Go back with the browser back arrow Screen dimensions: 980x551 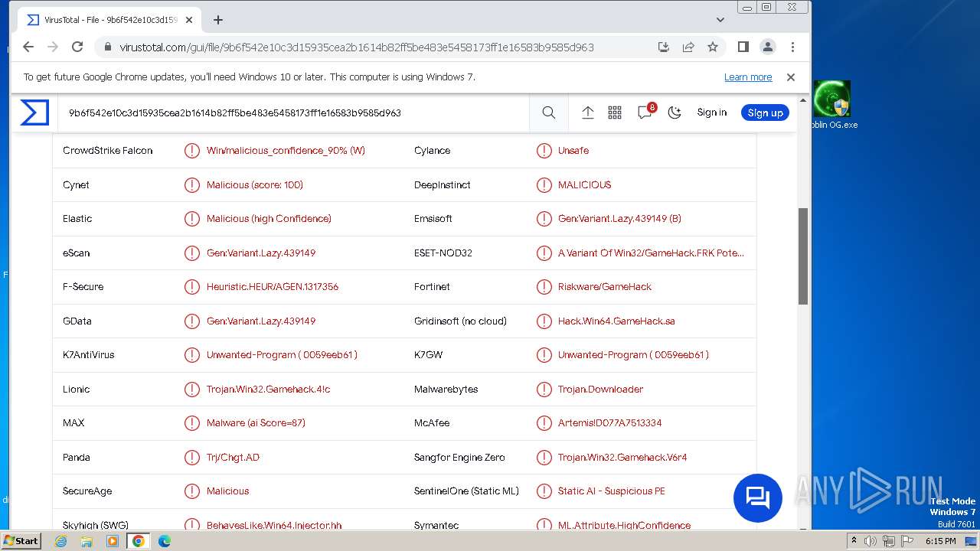coord(28,47)
